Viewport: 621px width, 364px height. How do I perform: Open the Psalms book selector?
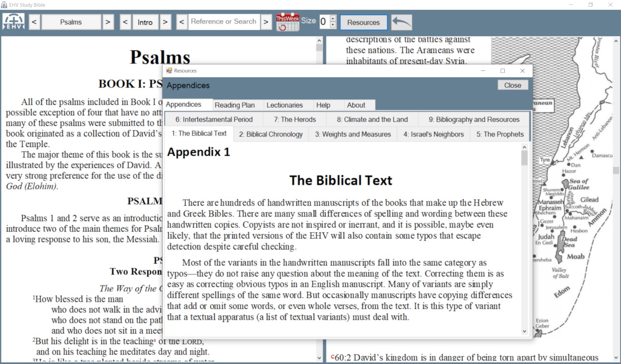(71, 21)
